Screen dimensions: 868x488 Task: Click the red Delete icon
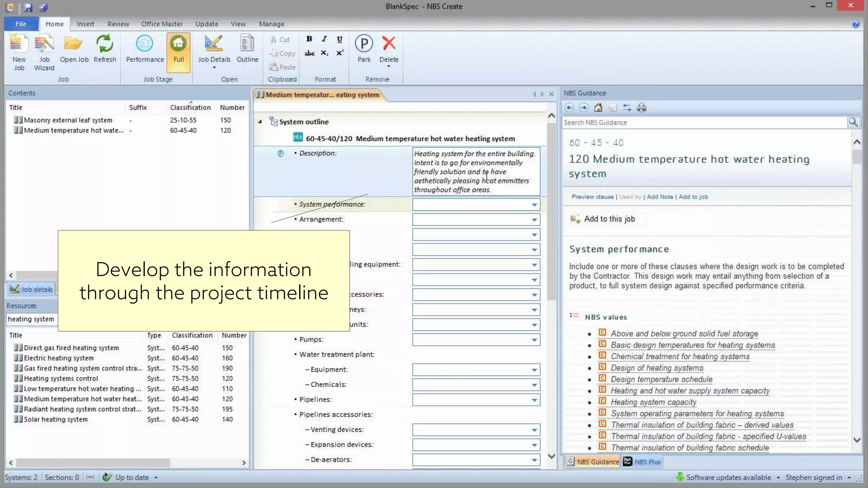(x=389, y=43)
